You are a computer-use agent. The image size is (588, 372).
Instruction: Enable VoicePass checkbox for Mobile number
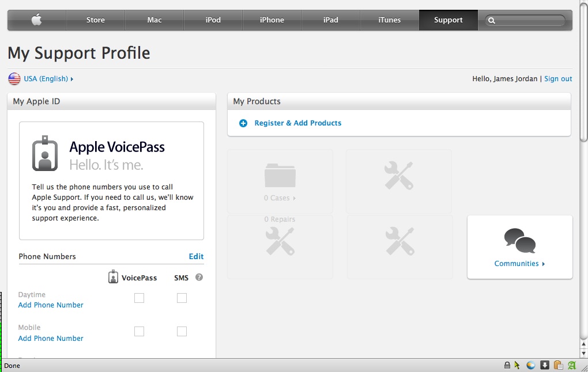tap(139, 331)
